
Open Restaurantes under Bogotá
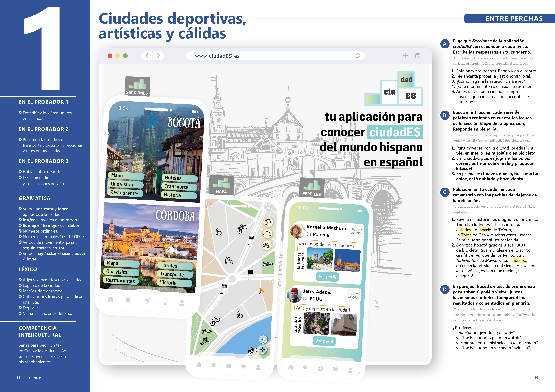(125, 193)
